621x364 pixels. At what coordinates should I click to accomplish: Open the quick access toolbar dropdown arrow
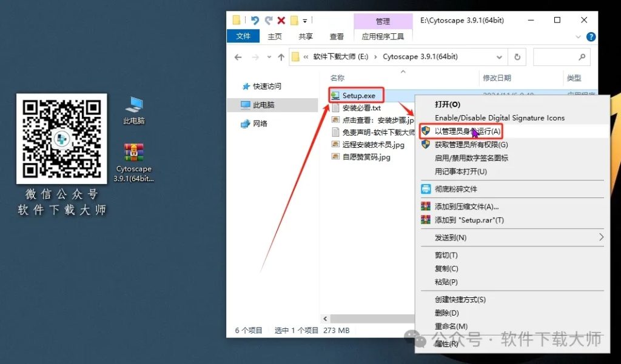[304, 20]
